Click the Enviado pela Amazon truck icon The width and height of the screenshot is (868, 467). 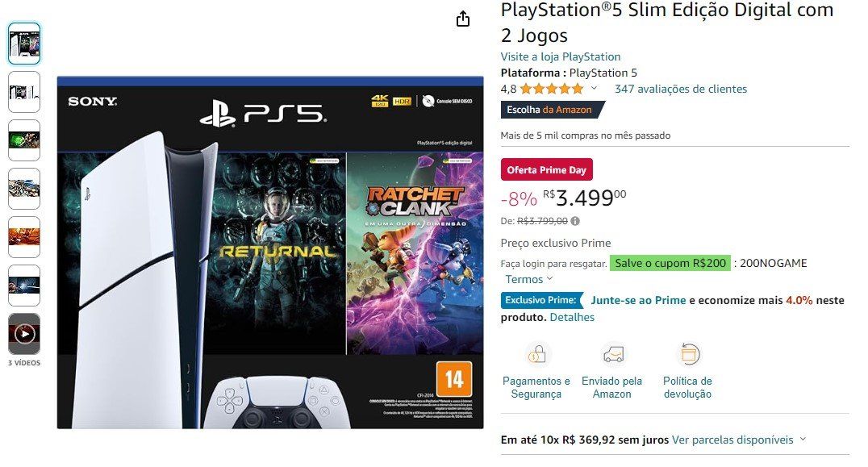[x=613, y=355]
